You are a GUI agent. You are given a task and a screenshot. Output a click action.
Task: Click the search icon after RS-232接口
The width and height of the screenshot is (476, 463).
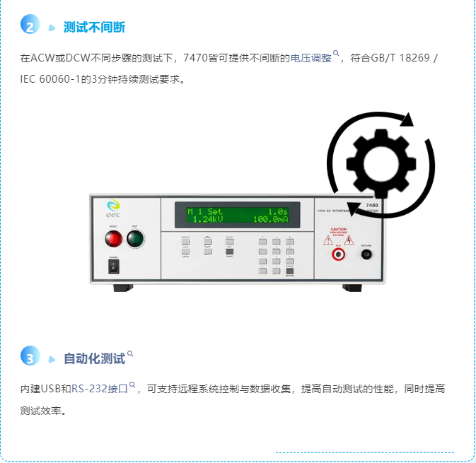(132, 385)
